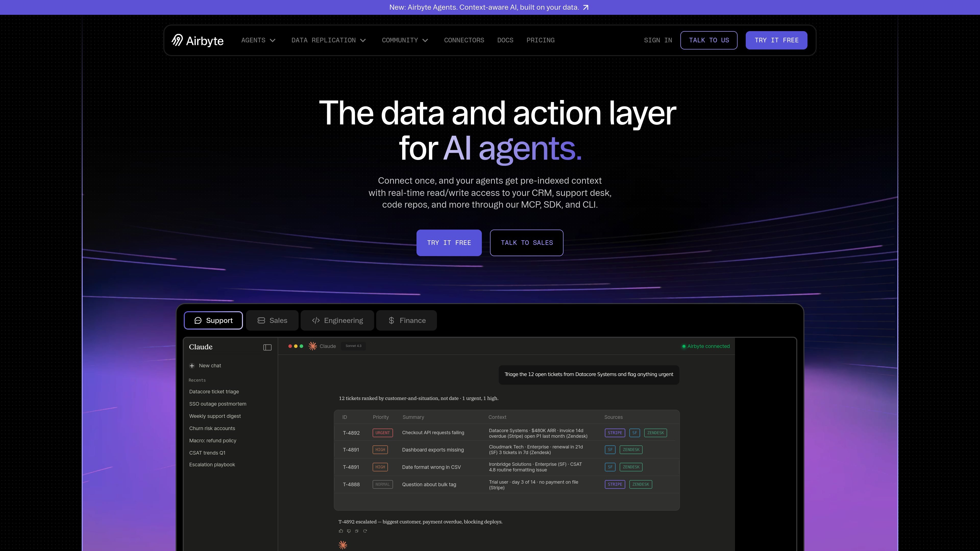This screenshot has width=980, height=551.
Task: Click the SF tag in Dashboard exports row
Action: click(x=610, y=450)
